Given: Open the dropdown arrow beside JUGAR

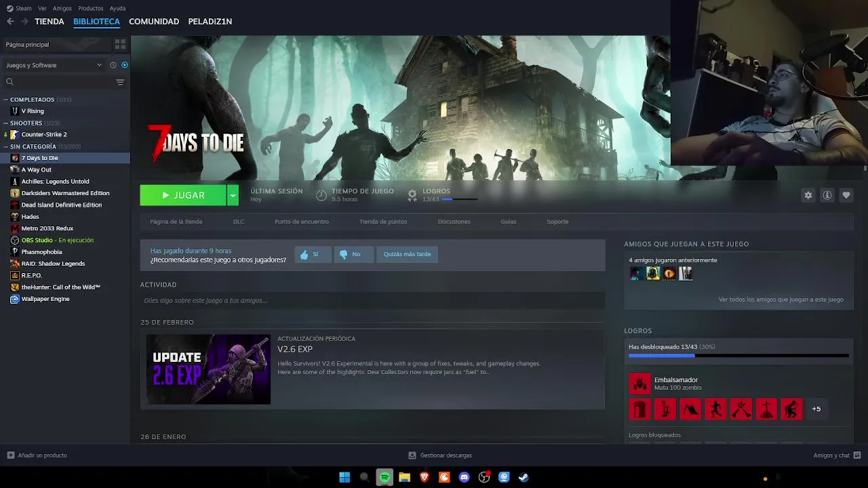Looking at the screenshot, I should click(233, 195).
